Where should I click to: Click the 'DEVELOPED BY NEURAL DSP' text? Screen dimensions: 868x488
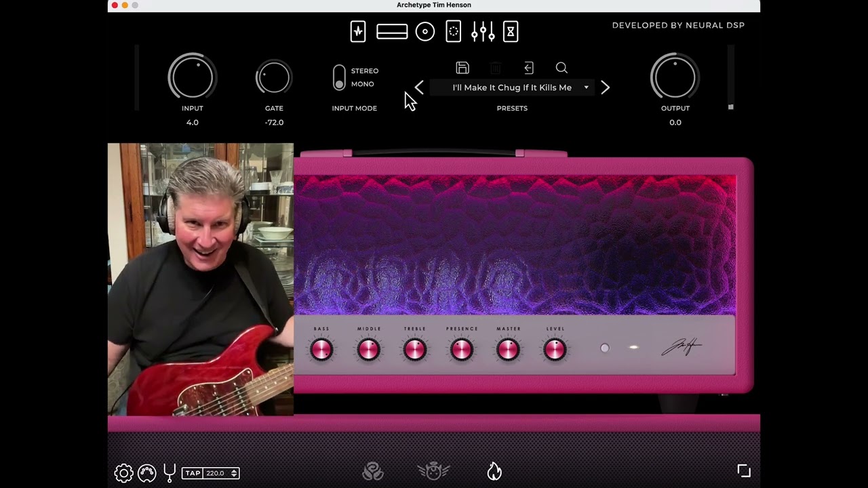click(x=678, y=25)
